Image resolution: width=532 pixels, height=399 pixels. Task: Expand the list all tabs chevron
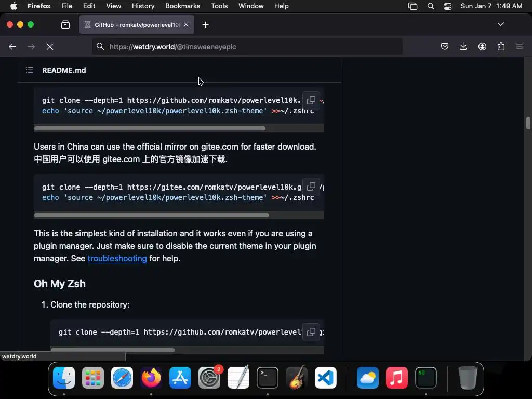coord(501,24)
